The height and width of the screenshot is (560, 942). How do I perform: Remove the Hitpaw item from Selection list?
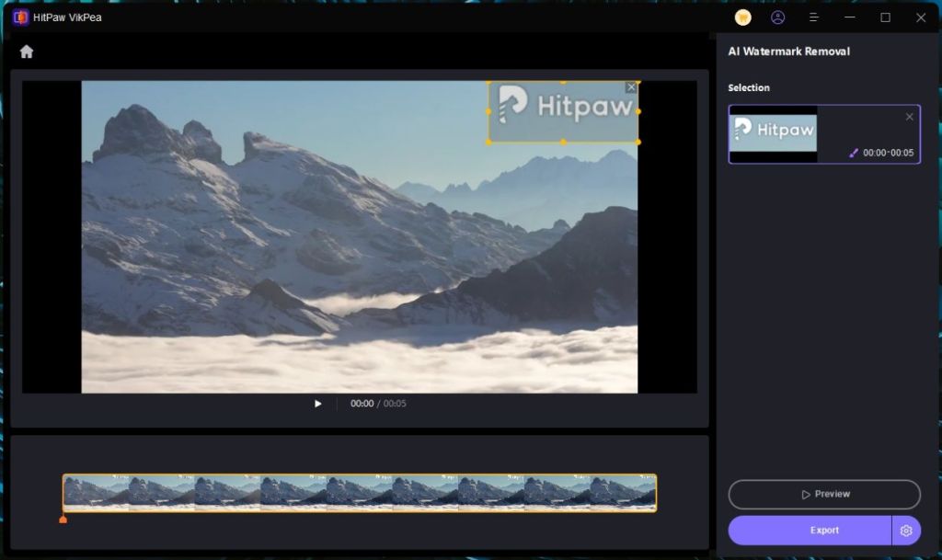pos(910,117)
